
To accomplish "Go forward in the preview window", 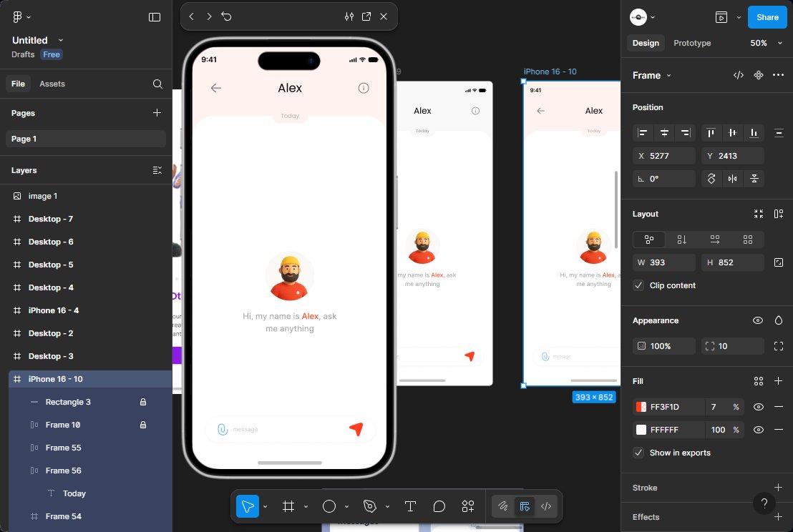I will click(x=209, y=16).
